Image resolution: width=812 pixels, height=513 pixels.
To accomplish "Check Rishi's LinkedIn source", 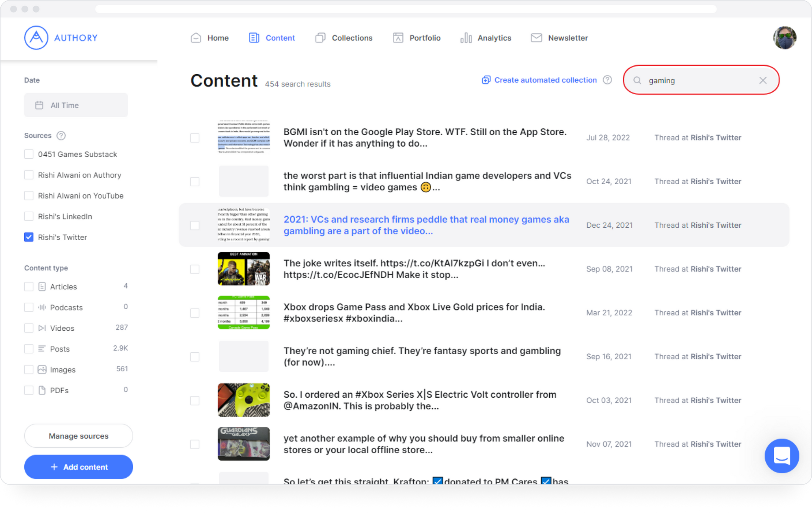I will tap(29, 216).
